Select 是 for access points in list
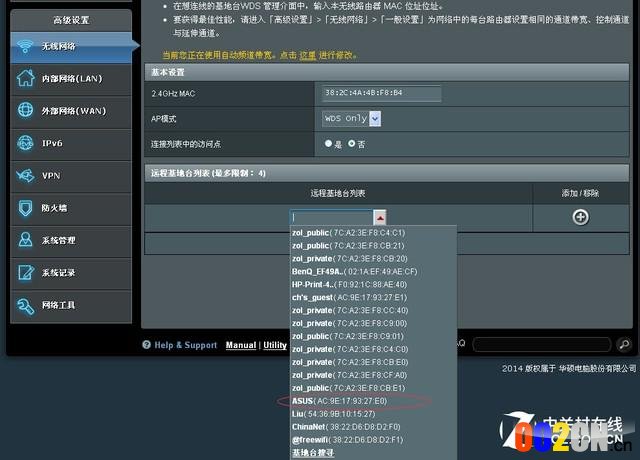640x460 pixels. [x=328, y=144]
